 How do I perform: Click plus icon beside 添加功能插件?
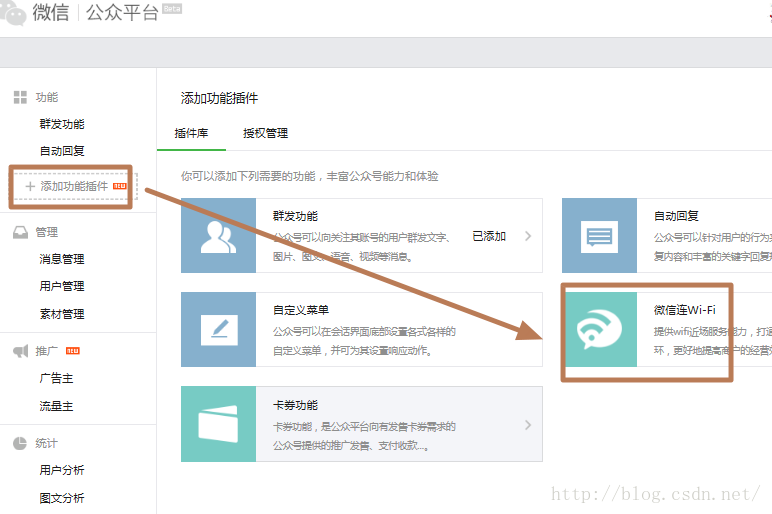tap(30, 186)
